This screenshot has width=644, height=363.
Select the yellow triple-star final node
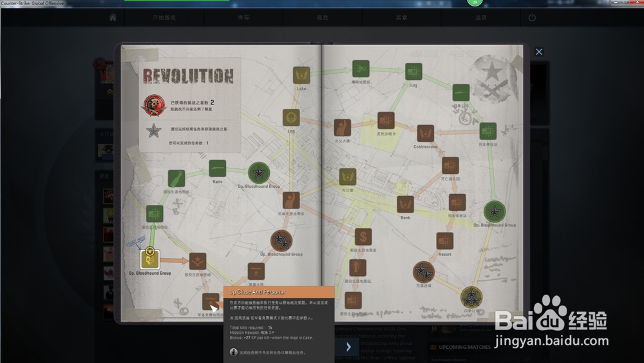(471, 297)
